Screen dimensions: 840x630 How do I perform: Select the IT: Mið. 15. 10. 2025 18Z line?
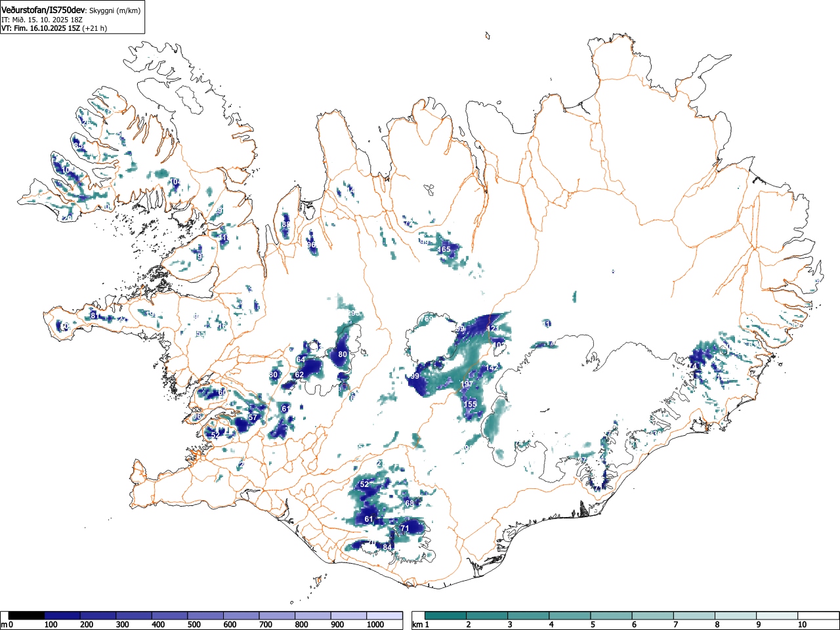click(42, 20)
